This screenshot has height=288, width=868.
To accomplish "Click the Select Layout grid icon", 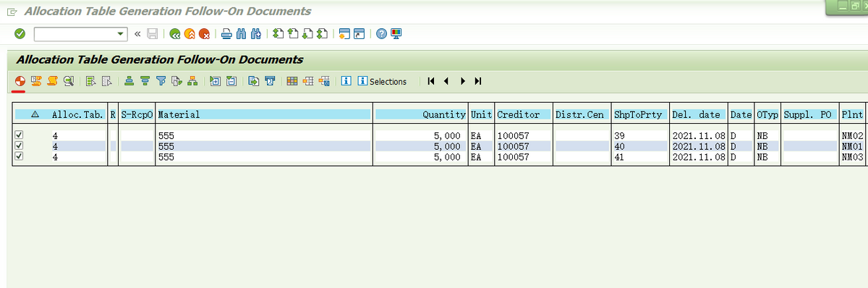I will click(307, 81).
